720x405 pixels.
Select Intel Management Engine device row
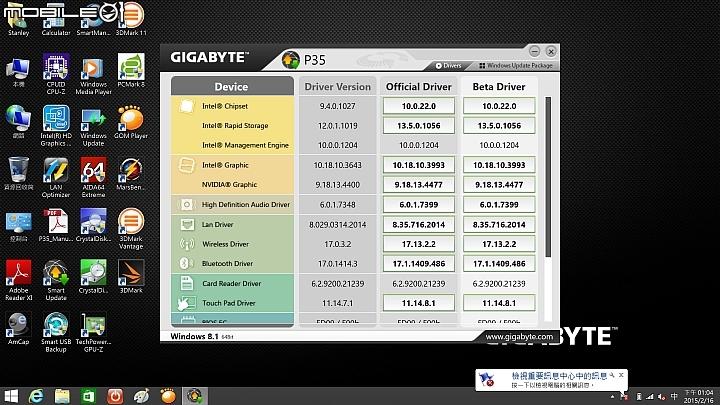(x=232, y=145)
